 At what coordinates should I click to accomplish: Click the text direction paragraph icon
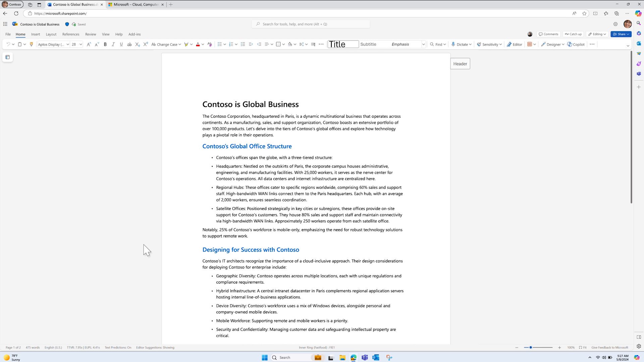click(313, 44)
